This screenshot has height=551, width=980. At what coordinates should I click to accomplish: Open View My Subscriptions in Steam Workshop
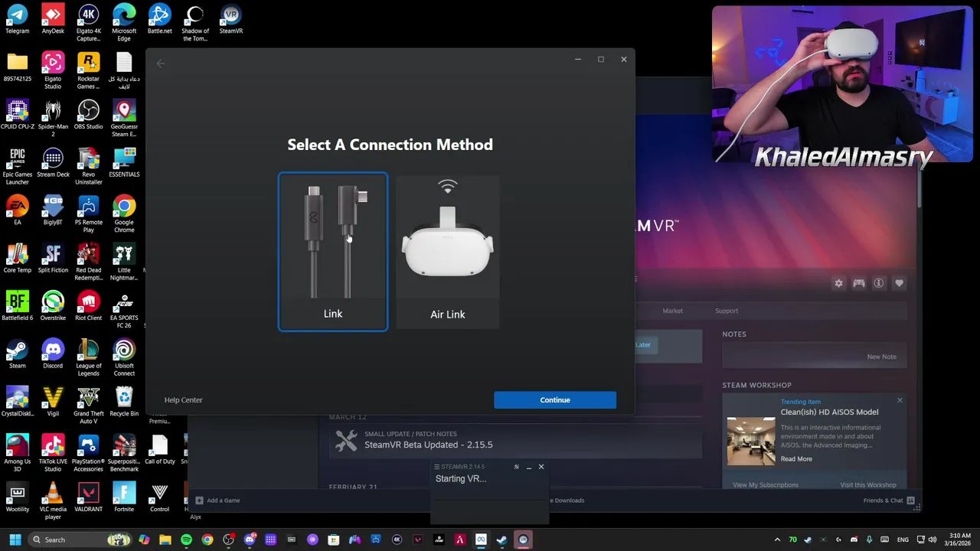(766, 484)
